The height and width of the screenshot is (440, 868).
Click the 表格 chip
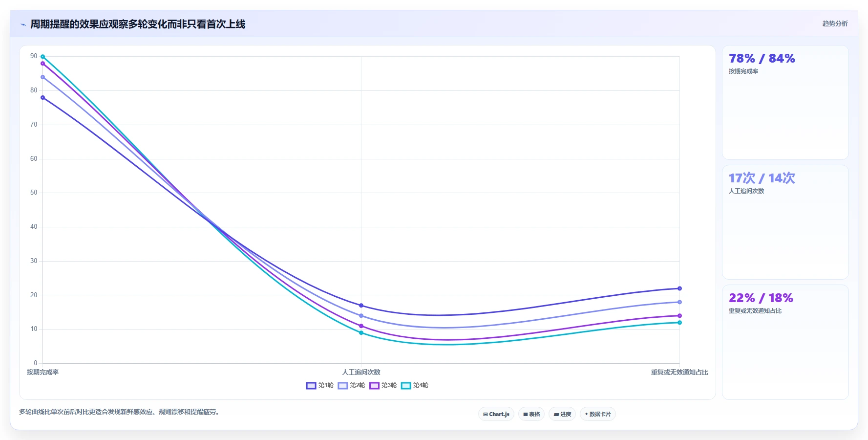click(531, 414)
